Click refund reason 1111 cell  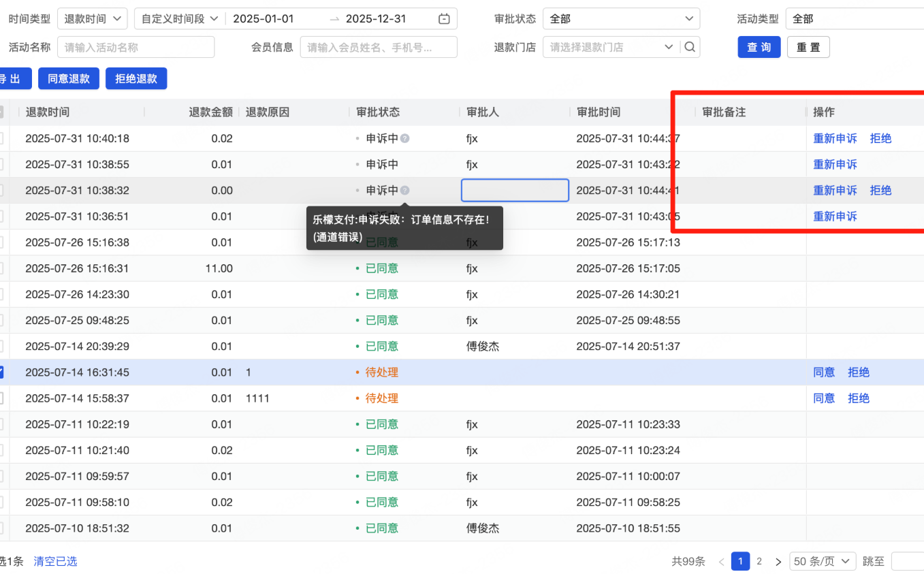(x=257, y=398)
